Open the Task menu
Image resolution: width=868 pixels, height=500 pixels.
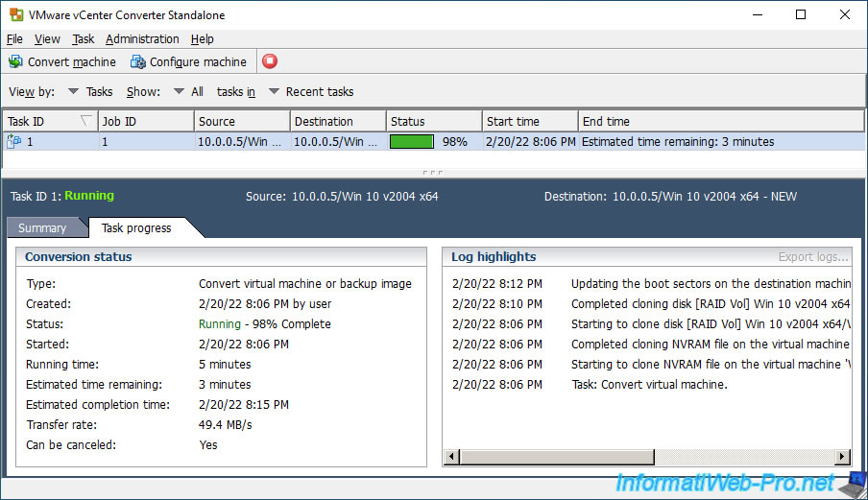click(83, 39)
